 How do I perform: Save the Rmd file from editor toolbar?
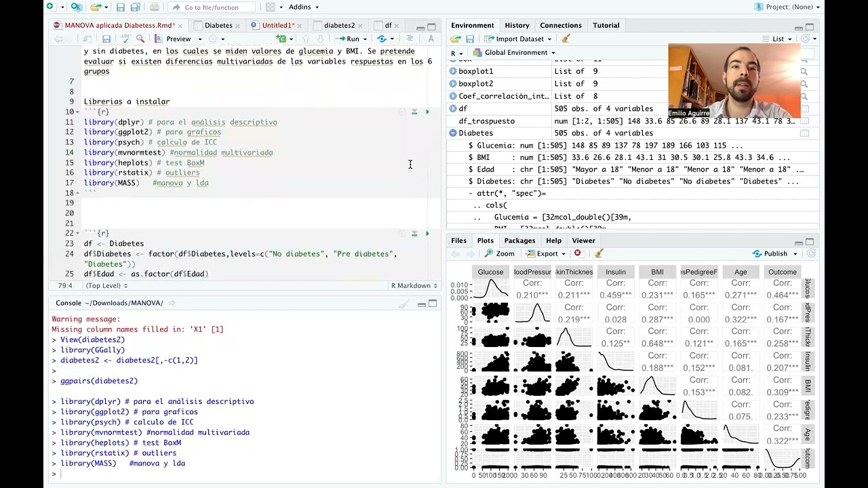106,39
